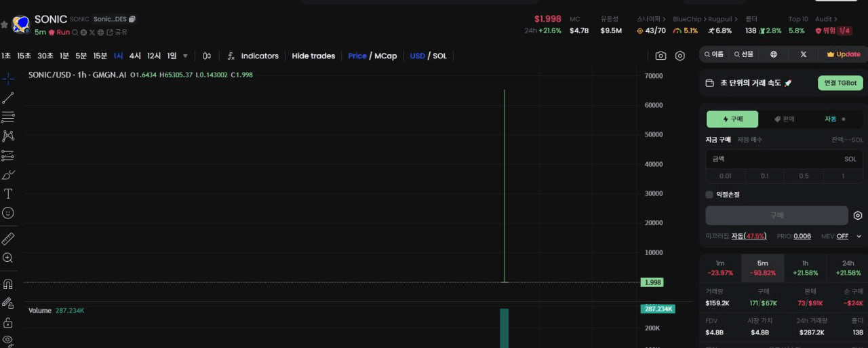Click the globe icon in the search bar
Viewport: 868px width, 348px height.
point(774,54)
